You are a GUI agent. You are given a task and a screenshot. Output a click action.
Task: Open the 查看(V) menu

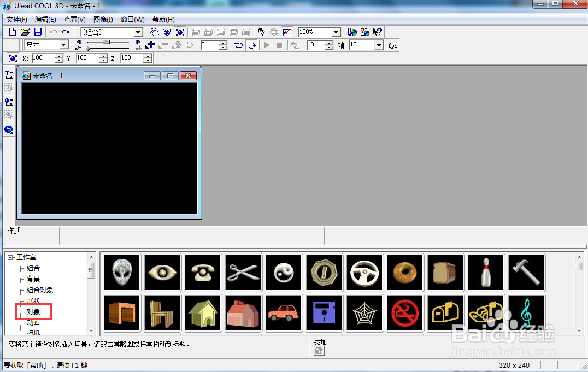pyautogui.click(x=75, y=20)
